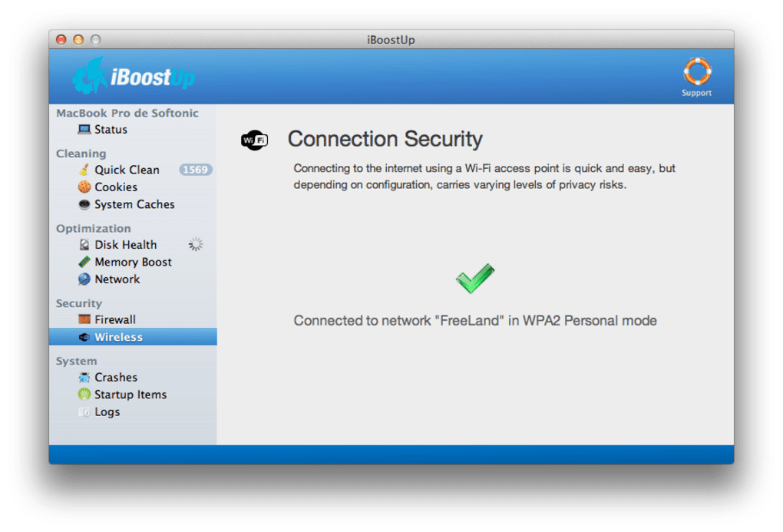The width and height of the screenshot is (783, 532).
Task: Click the Crashes sidebar icon
Action: pyautogui.click(x=84, y=378)
